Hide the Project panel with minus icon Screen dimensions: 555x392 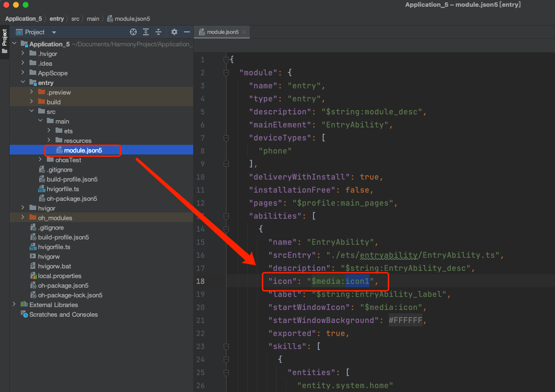coord(187,32)
